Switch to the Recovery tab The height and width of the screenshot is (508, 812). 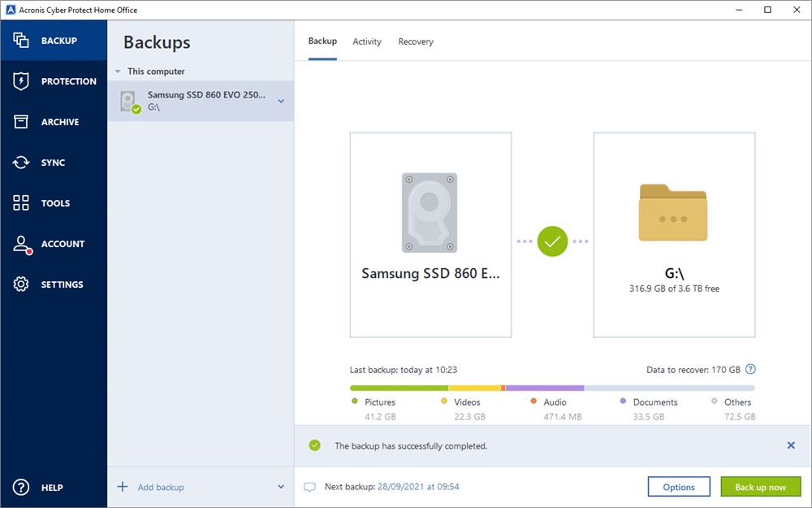[x=416, y=41]
